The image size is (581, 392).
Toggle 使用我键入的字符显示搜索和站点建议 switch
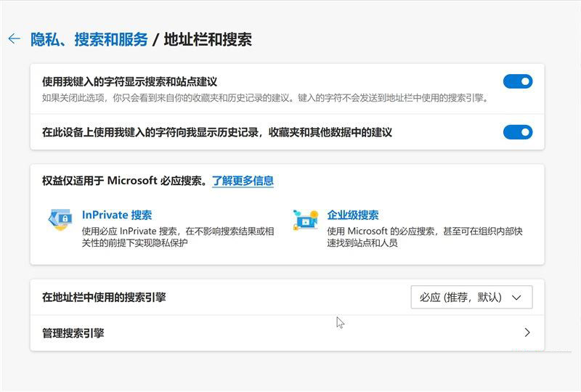coord(518,81)
